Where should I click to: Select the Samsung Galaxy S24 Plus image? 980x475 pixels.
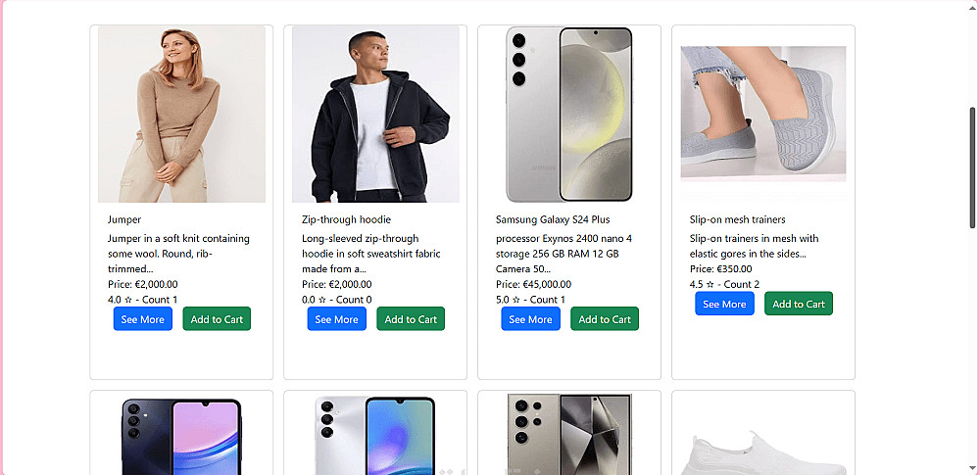click(569, 114)
